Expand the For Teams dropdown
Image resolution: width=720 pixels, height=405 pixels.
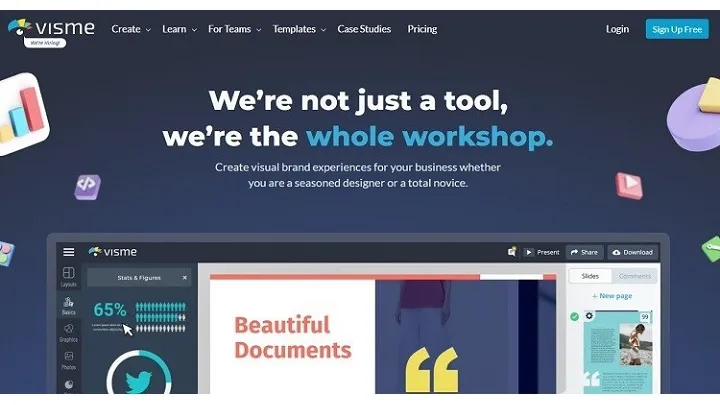click(x=234, y=29)
